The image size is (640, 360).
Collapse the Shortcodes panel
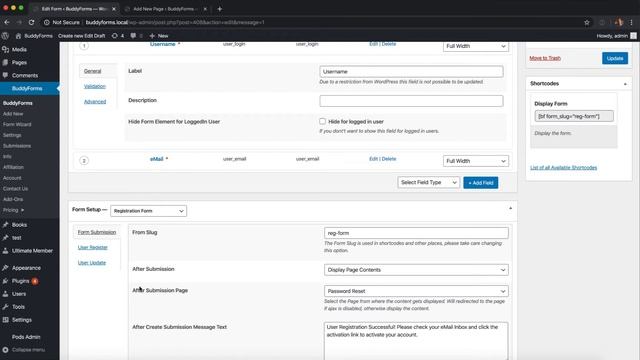click(x=625, y=84)
